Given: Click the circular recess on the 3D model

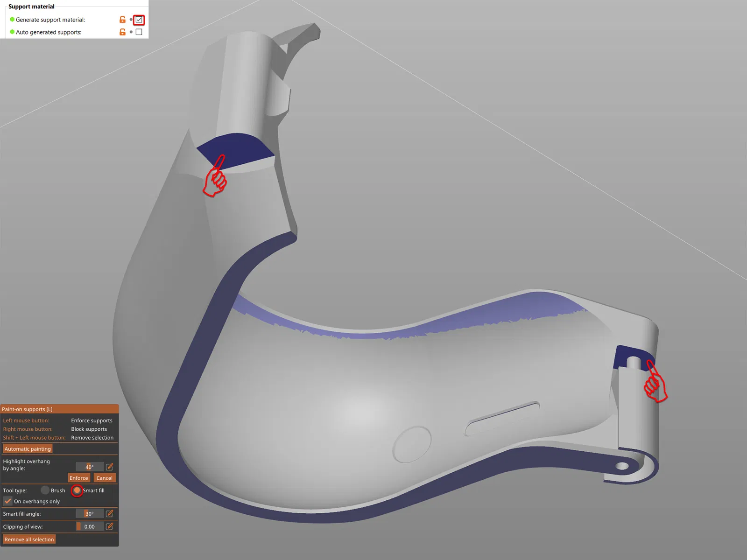Looking at the screenshot, I should 412,444.
